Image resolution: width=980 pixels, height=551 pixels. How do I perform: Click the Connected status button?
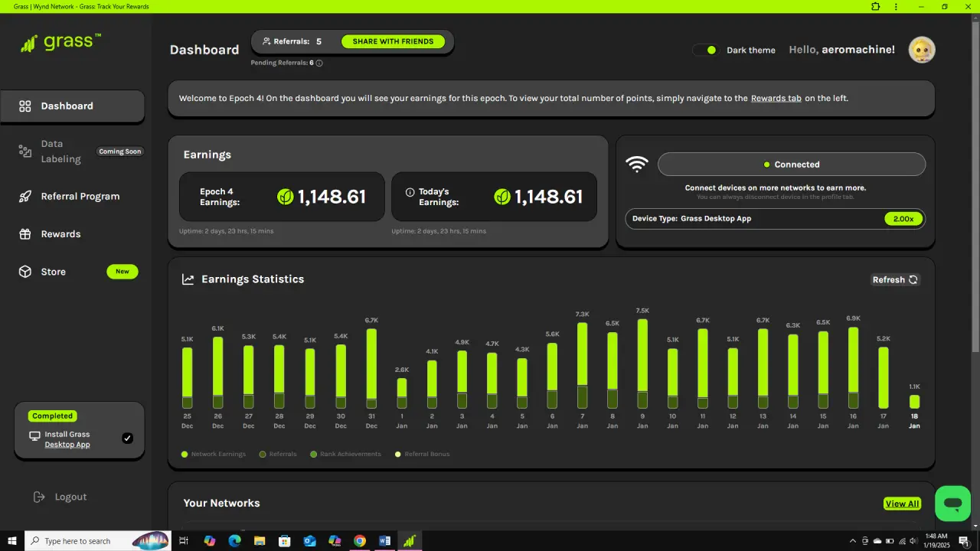click(x=792, y=165)
